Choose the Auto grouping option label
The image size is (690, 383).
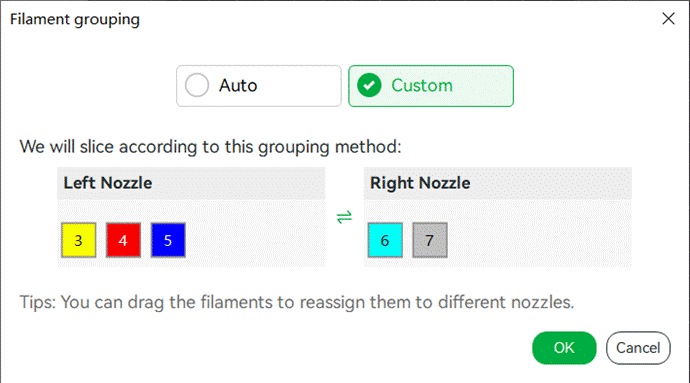[238, 85]
